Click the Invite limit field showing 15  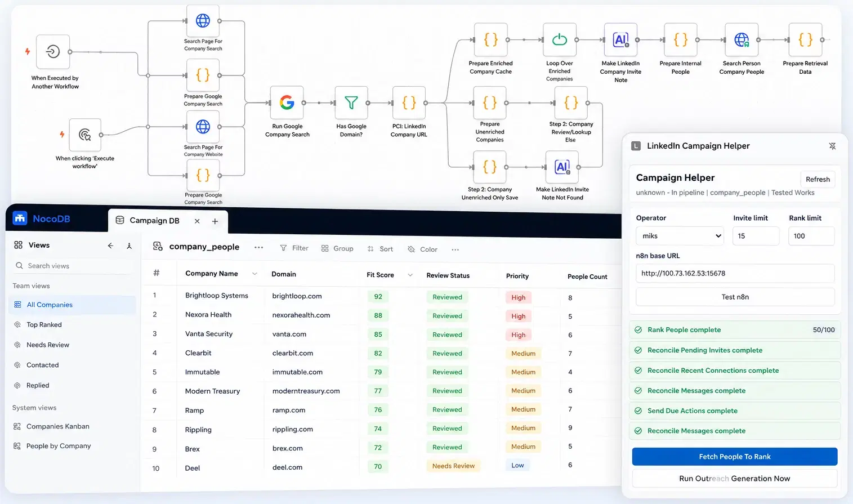click(756, 236)
